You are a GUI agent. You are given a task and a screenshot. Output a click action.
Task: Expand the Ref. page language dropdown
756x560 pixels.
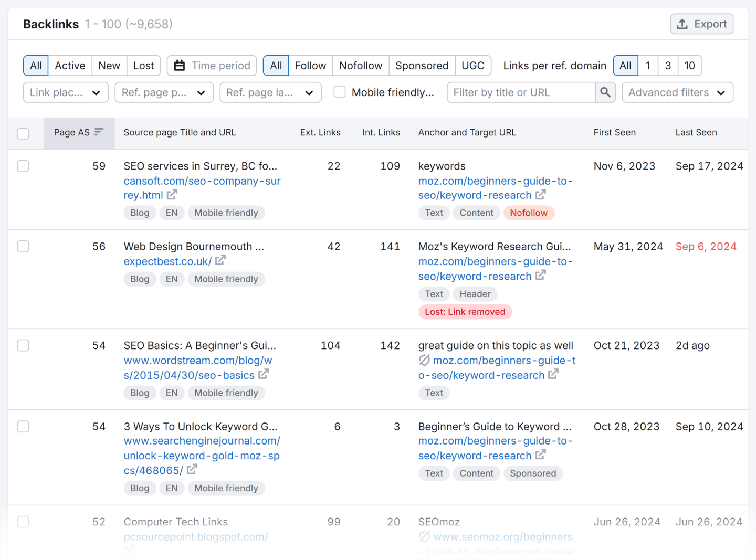(x=270, y=92)
